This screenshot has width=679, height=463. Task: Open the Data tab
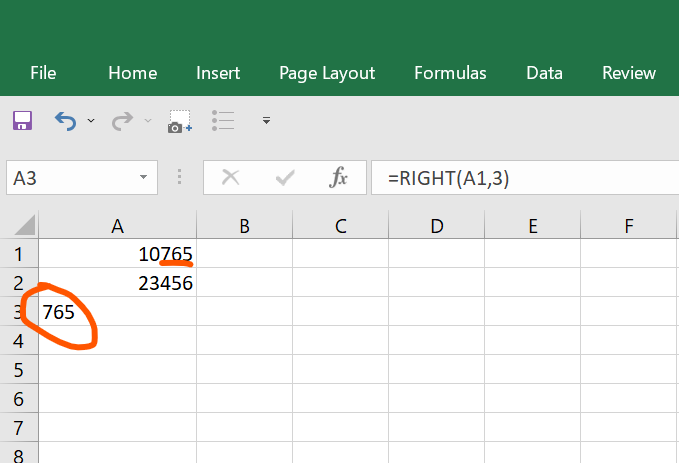coord(544,73)
